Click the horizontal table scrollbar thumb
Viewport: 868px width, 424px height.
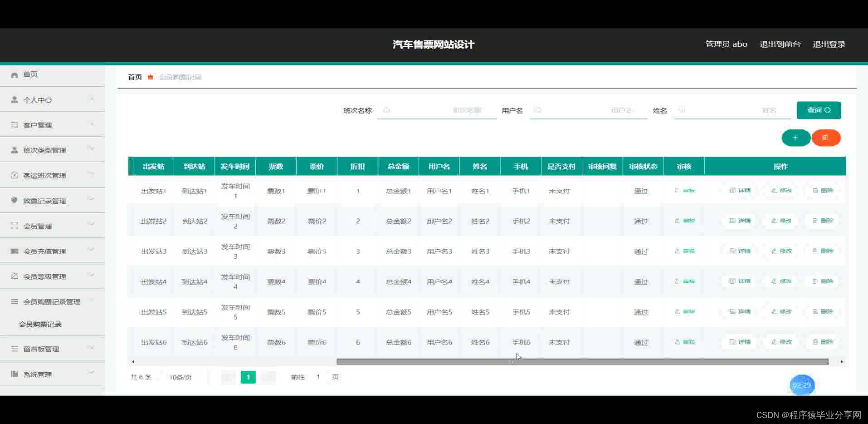pyautogui.click(x=582, y=362)
